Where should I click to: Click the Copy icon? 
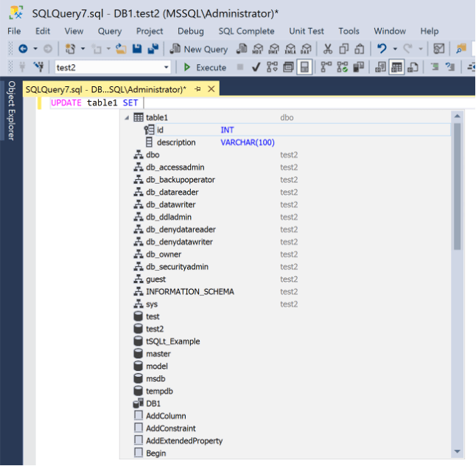pos(343,49)
